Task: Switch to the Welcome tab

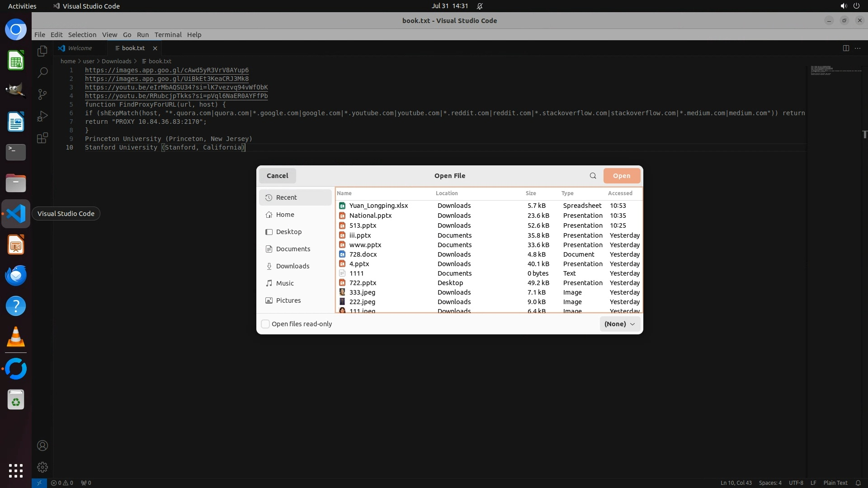Action: pyautogui.click(x=80, y=48)
